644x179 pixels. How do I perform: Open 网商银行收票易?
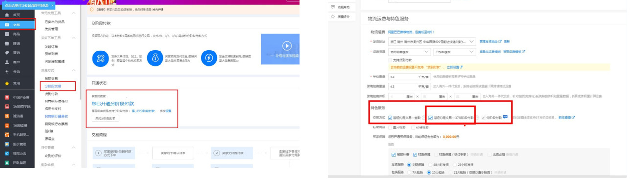56,124
